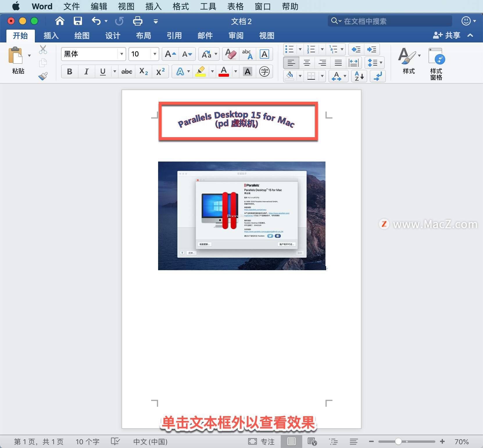Click the 在文档中搜索 search field
This screenshot has height=448, width=483.
click(390, 21)
